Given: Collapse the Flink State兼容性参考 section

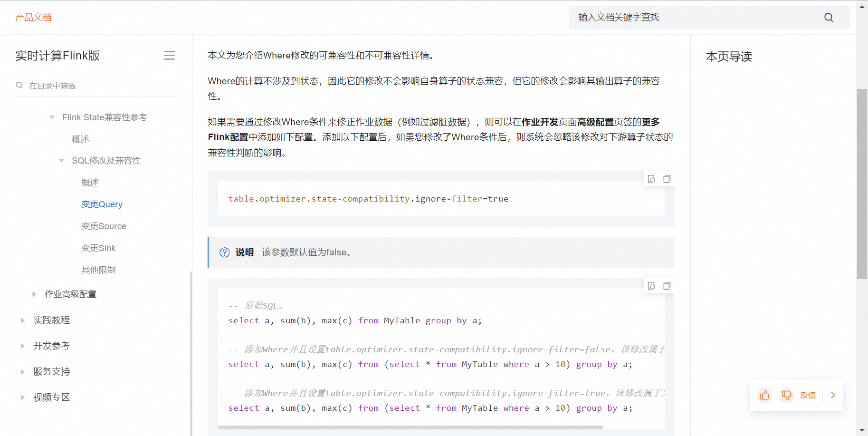Looking at the screenshot, I should coord(52,117).
